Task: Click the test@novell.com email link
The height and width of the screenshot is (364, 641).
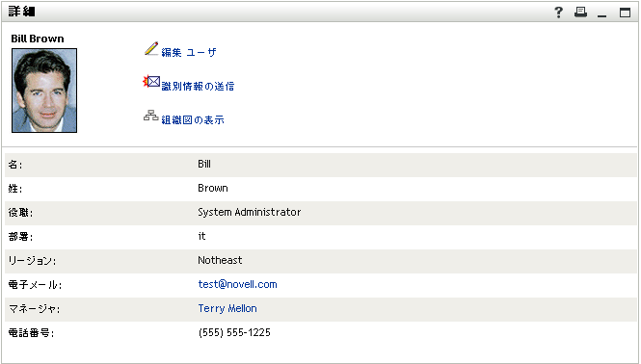Action: pos(237,284)
